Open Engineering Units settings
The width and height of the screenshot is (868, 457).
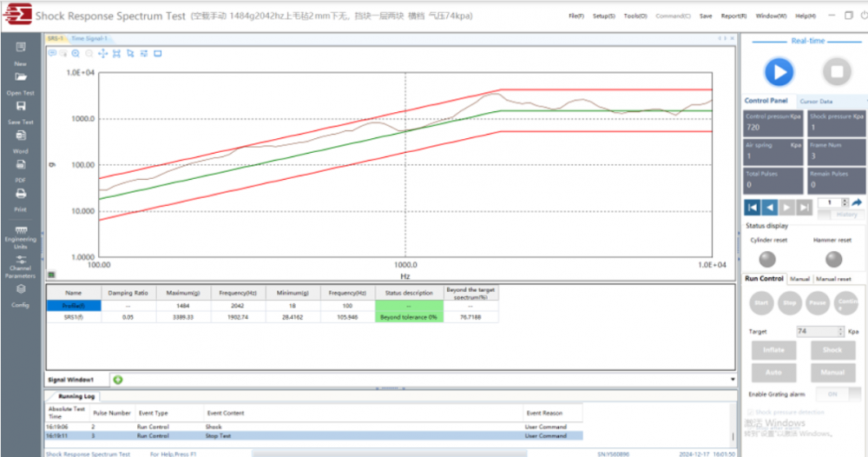pyautogui.click(x=21, y=235)
